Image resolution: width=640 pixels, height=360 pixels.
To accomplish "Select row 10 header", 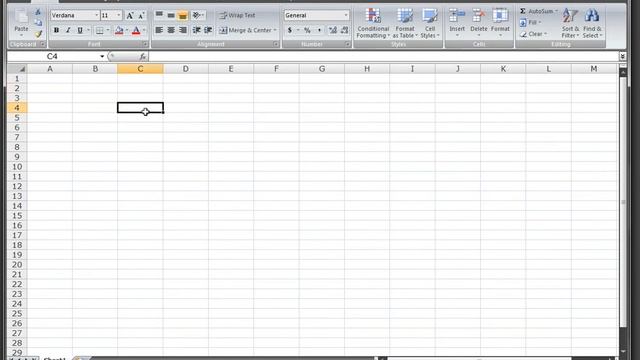I will pos(17,167).
